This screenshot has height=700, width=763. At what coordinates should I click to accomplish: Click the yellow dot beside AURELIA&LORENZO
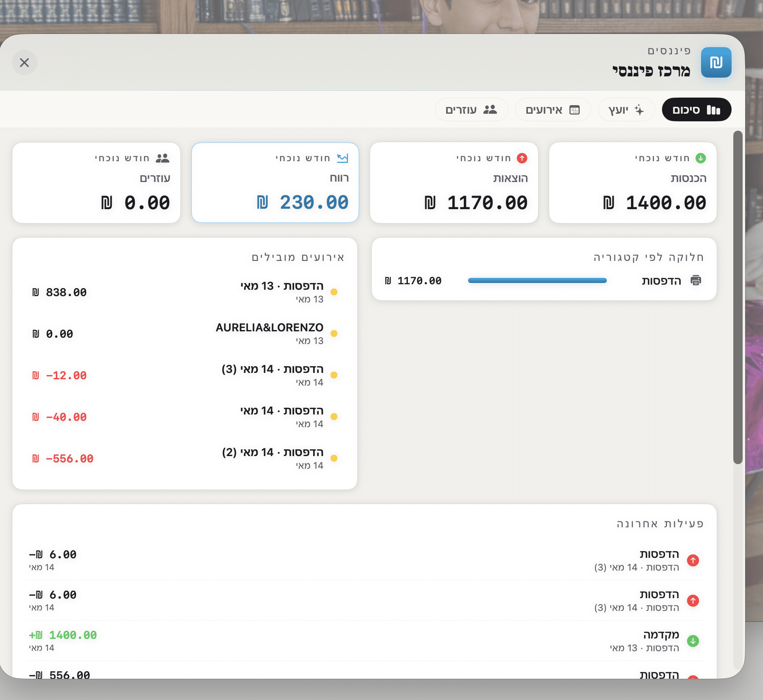(x=334, y=333)
